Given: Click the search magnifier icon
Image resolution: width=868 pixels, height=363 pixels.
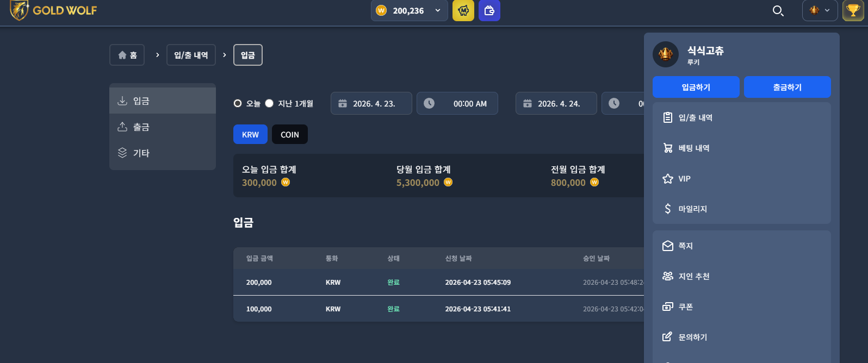Looking at the screenshot, I should point(778,11).
